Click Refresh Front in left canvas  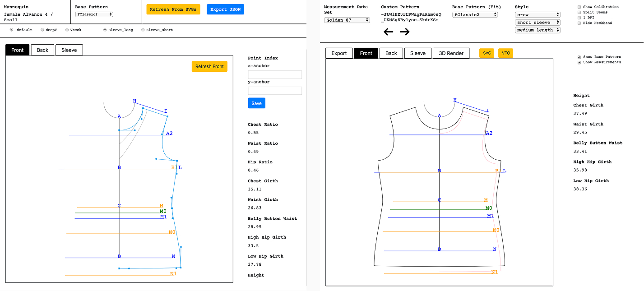(x=209, y=66)
